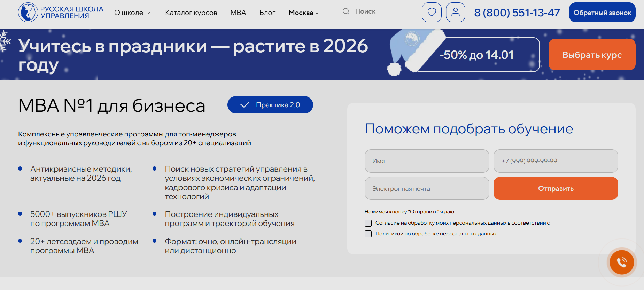This screenshot has width=644, height=290.
Task: Click the lion logo of Русская Школа Управления
Action: pyautogui.click(x=28, y=13)
